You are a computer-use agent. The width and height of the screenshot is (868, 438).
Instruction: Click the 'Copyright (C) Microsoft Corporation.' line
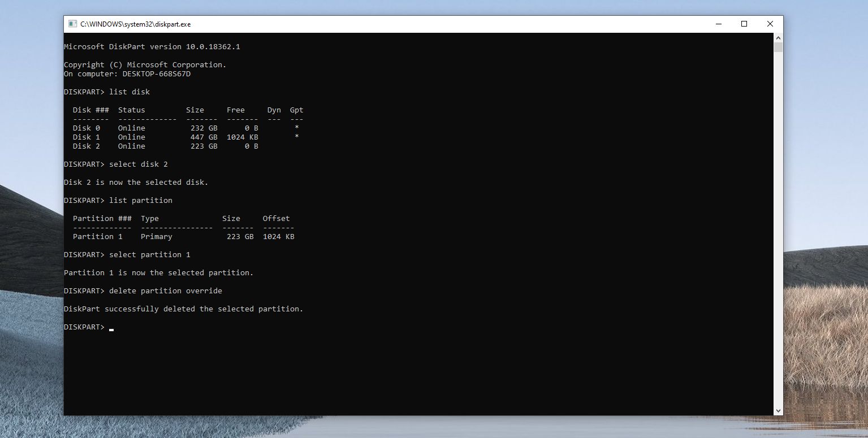(145, 64)
